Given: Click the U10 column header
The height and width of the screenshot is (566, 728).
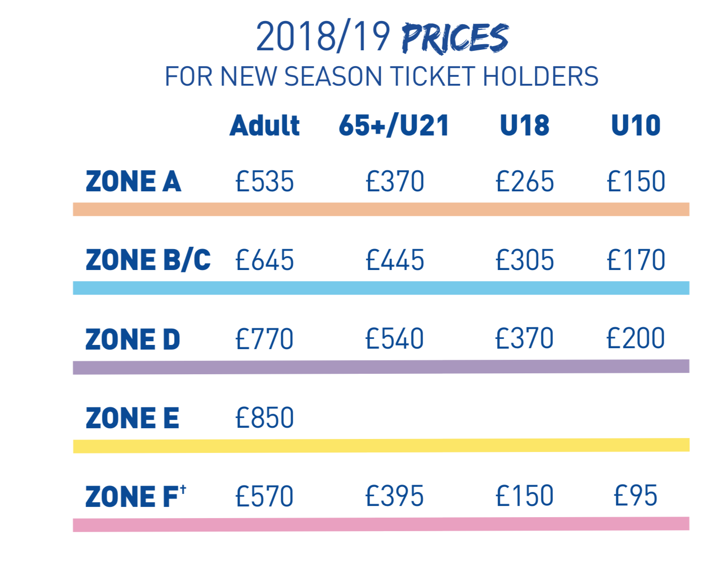Looking at the screenshot, I should click(636, 125).
